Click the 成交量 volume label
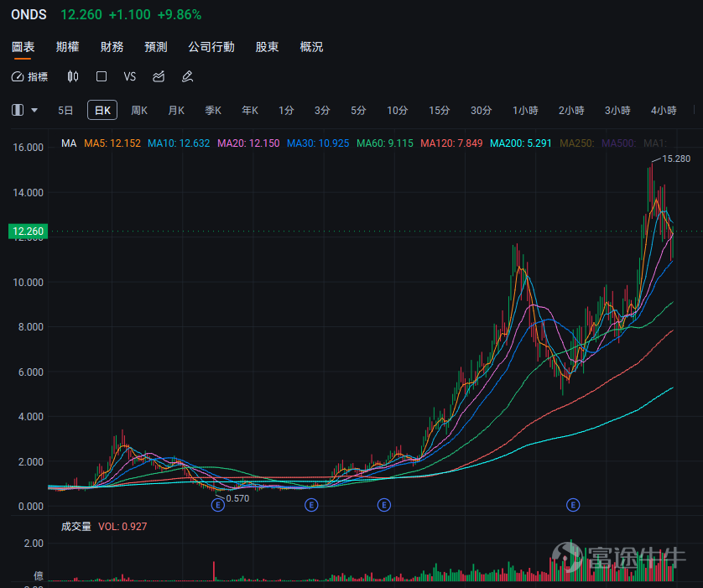The height and width of the screenshot is (588, 703). pos(76,527)
